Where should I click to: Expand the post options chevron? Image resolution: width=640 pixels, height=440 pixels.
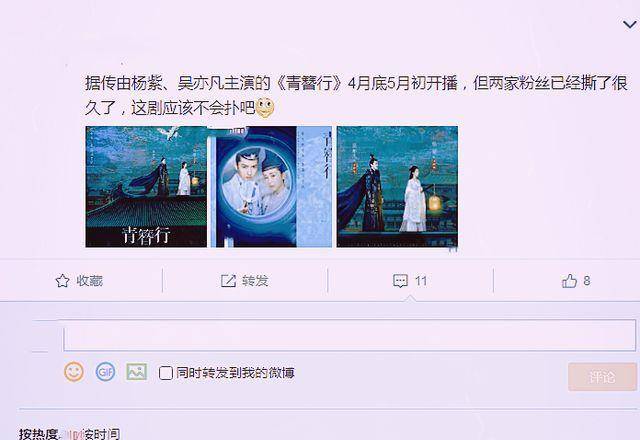(630, 25)
